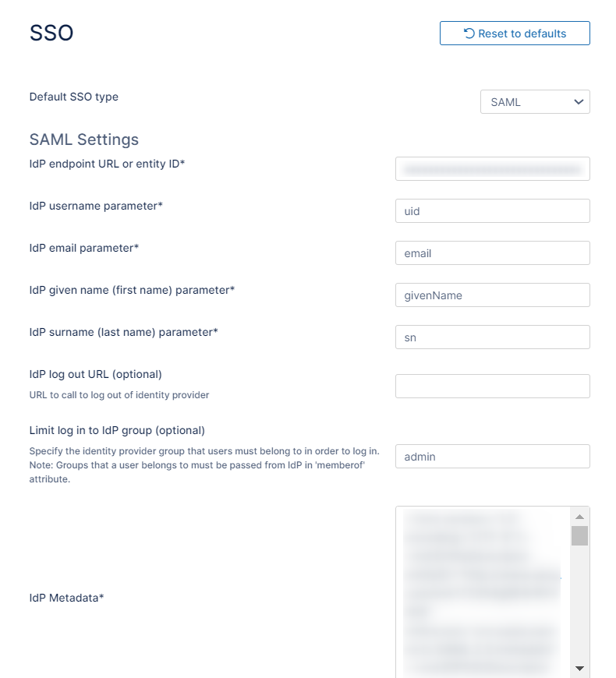
Task: Click the metadata scrollbar thumb
Action: pos(579,536)
